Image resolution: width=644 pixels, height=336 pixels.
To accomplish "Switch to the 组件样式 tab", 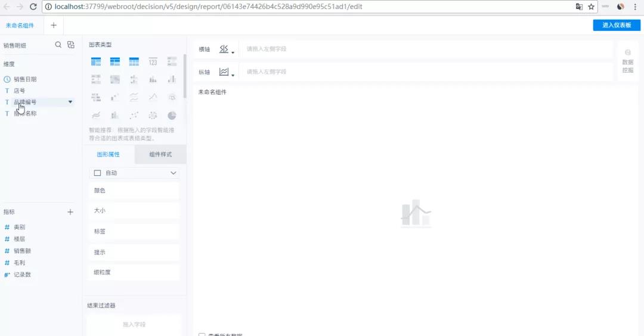I will click(x=160, y=154).
